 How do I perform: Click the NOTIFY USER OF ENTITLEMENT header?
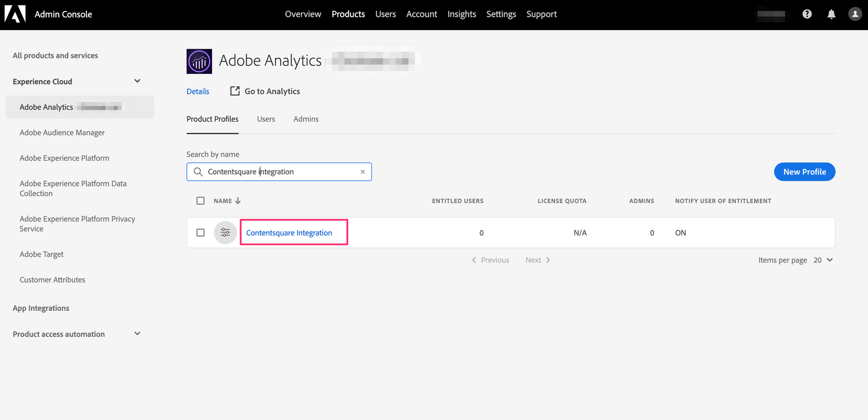tap(723, 201)
